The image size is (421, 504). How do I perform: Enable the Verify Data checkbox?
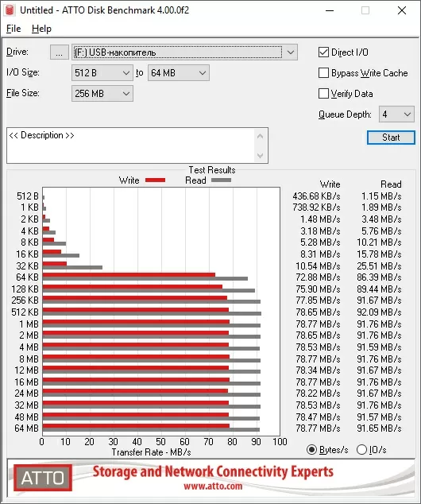pyautogui.click(x=323, y=94)
